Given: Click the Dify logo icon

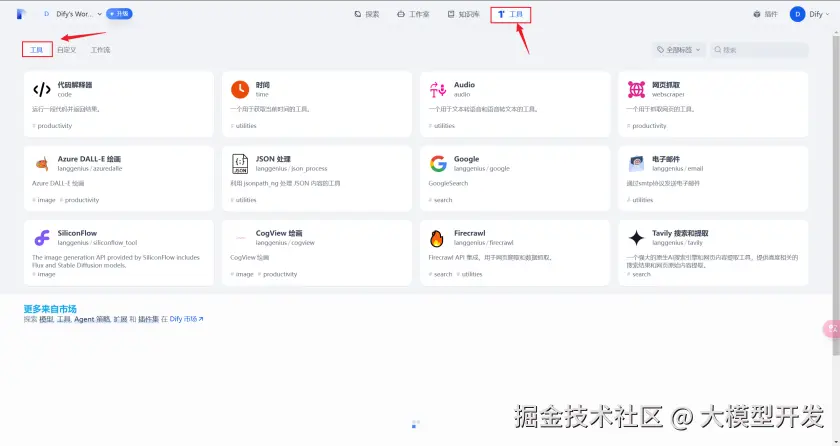Looking at the screenshot, I should (21, 14).
